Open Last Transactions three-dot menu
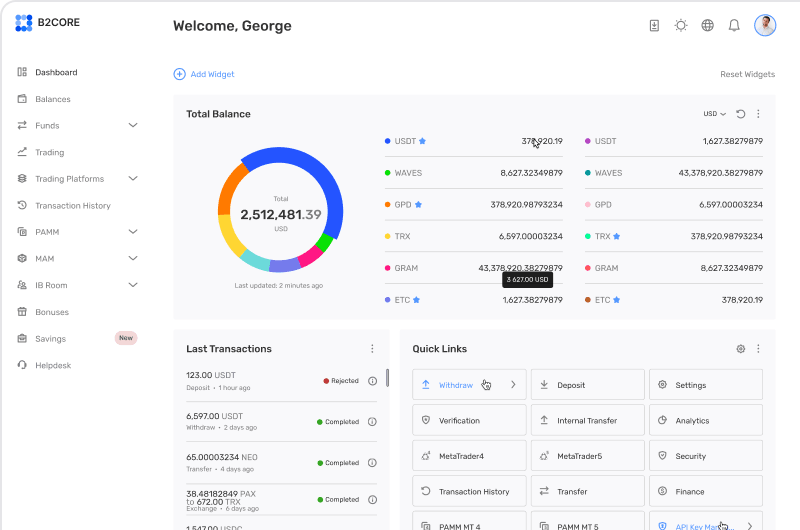 [372, 349]
